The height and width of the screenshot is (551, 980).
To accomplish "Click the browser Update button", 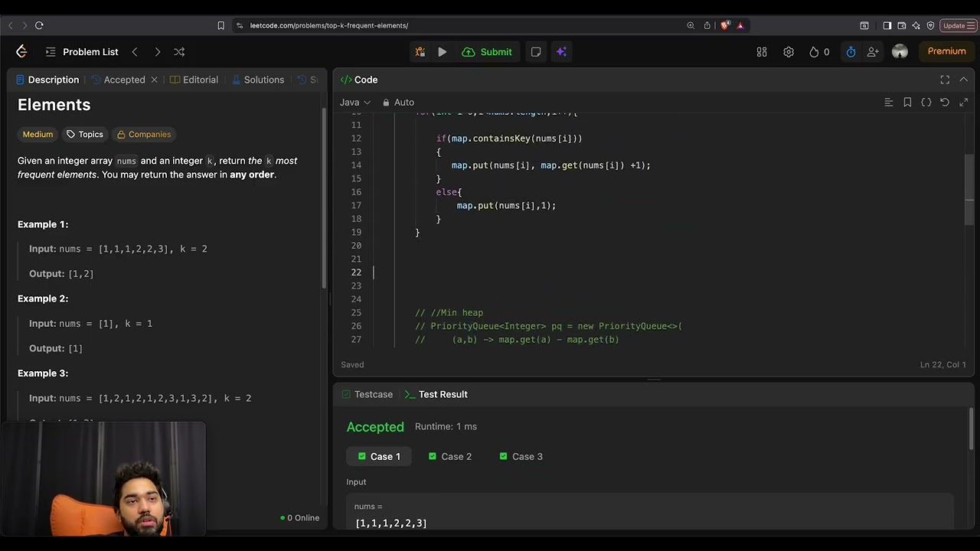I will point(958,25).
